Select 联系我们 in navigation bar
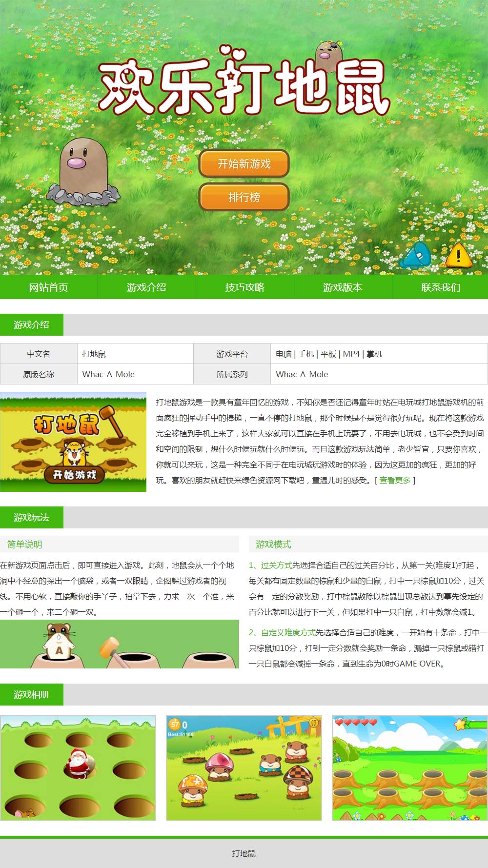 [x=440, y=287]
